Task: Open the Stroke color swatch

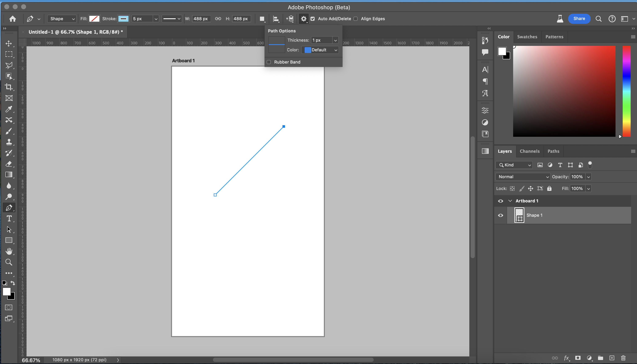Action: click(123, 19)
